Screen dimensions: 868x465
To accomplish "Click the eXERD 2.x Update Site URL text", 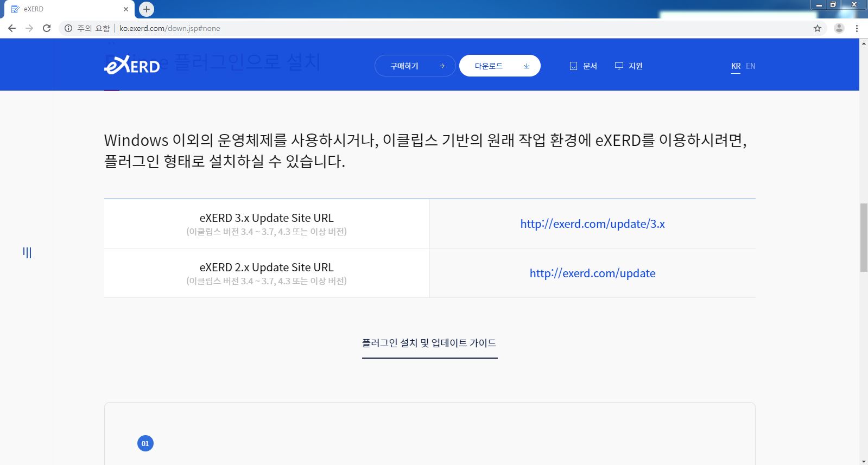I will 267,267.
